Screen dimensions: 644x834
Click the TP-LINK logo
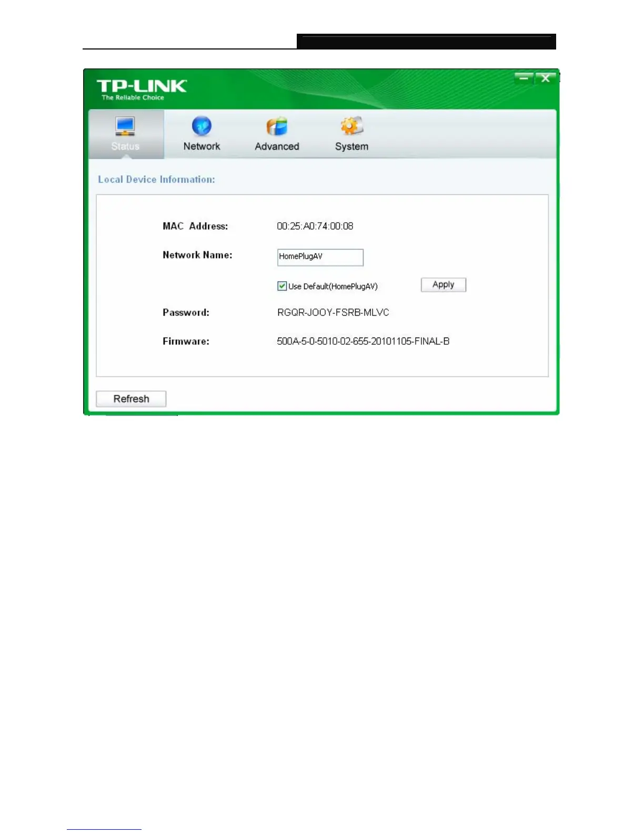click(142, 90)
